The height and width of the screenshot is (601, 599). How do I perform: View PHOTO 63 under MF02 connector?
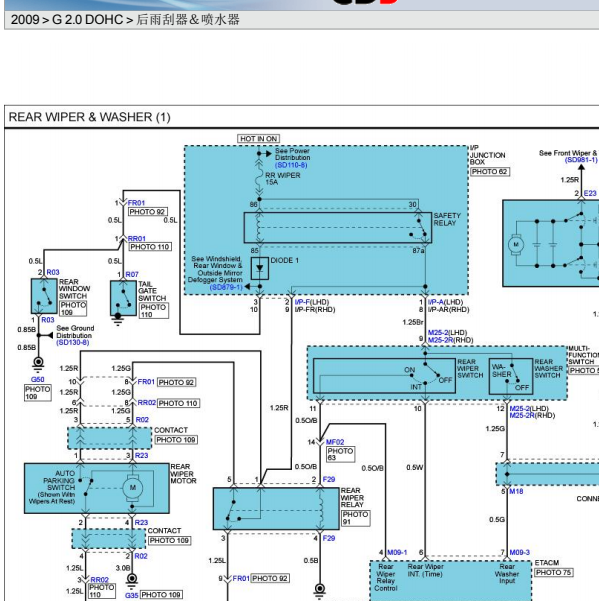[340, 454]
